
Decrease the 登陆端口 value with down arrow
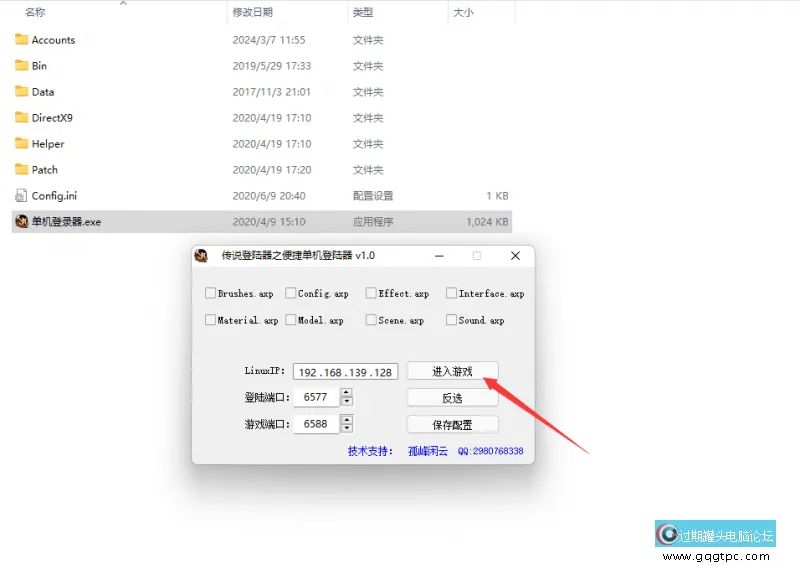coord(347,402)
